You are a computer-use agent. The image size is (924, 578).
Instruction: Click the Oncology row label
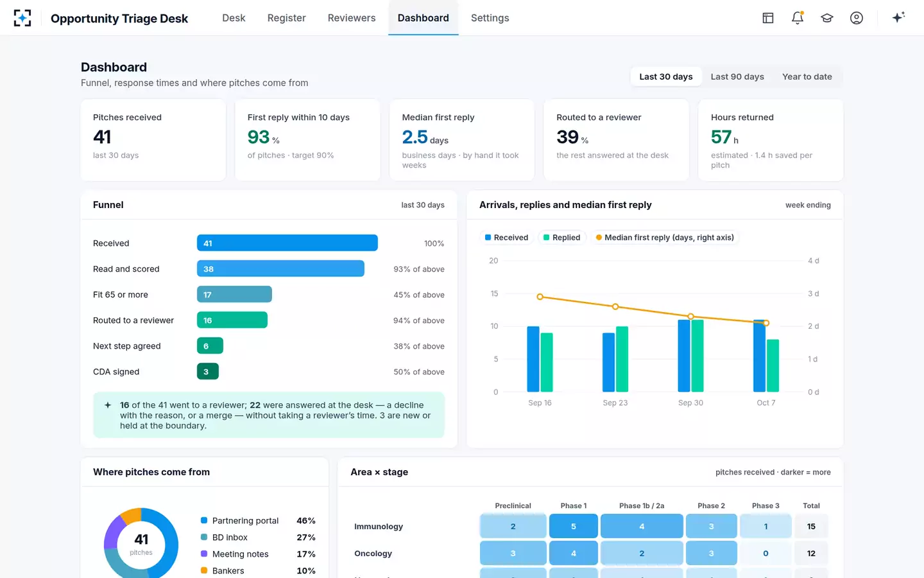[x=373, y=554]
